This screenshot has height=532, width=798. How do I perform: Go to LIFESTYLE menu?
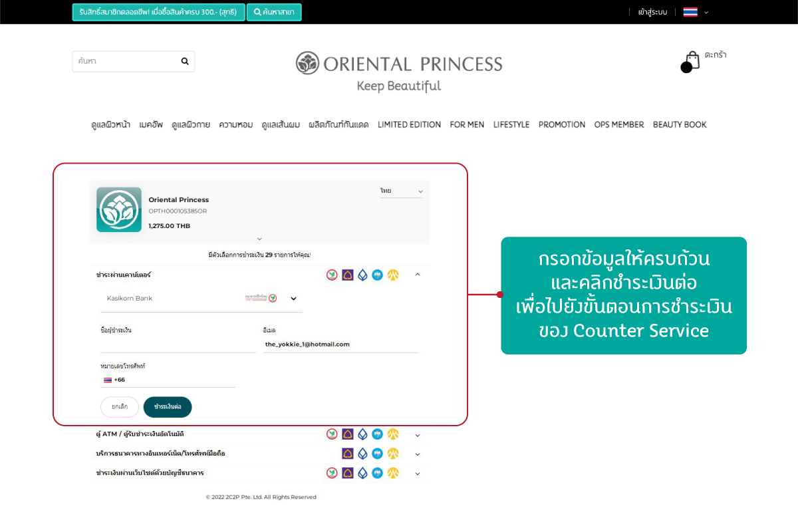coord(511,124)
